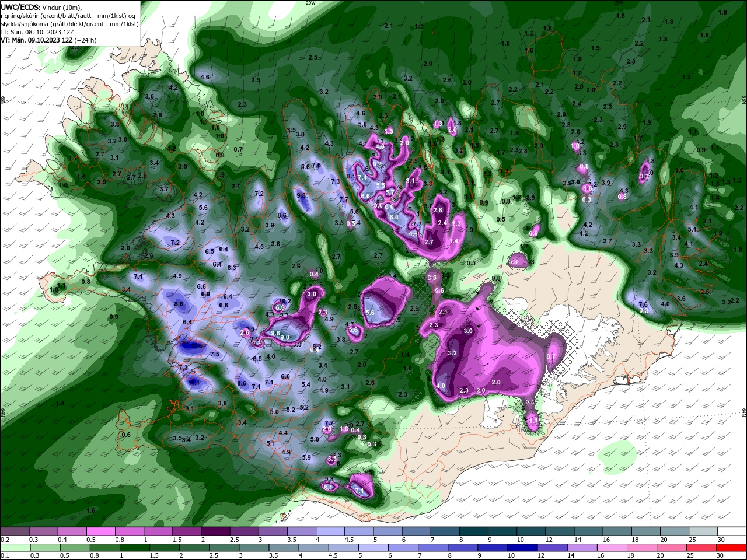Click the 'rigning/skúrir' legend description line

tap(69, 15)
